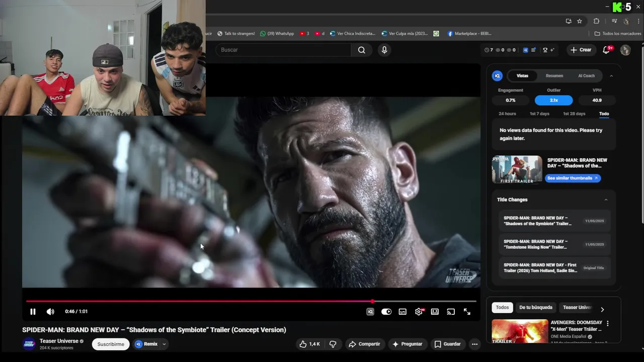Click the Outlier 2.1x pill
This screenshot has height=362, width=644.
[x=554, y=100]
